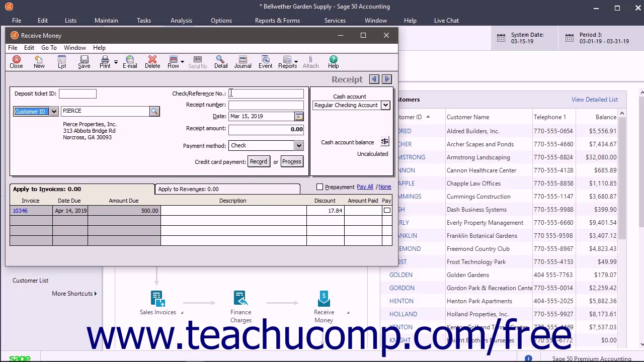Click the E-mail toolbar icon
This screenshot has width=644, height=362.
pyautogui.click(x=130, y=62)
